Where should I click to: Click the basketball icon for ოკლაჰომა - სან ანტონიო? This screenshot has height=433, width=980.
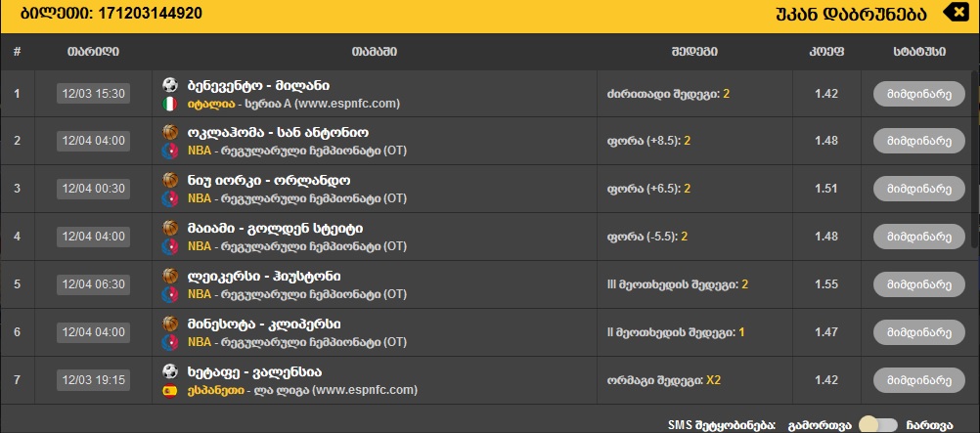click(x=170, y=133)
